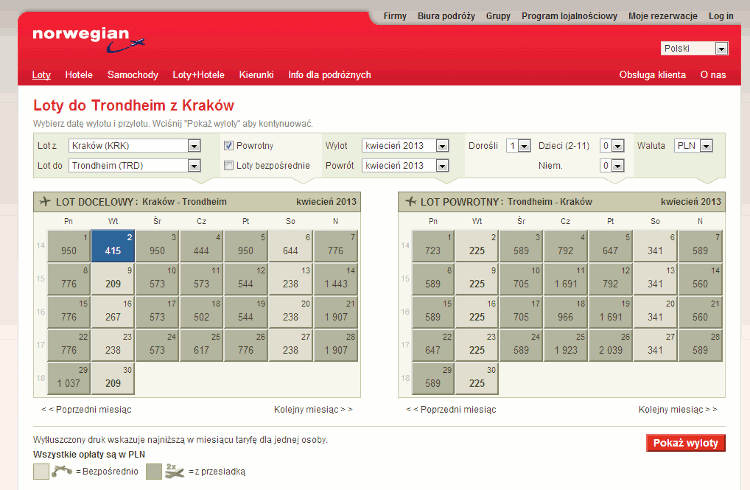Screen dimensions: 750x490
Task: Click the Norwegian logo
Action: click(x=88, y=40)
